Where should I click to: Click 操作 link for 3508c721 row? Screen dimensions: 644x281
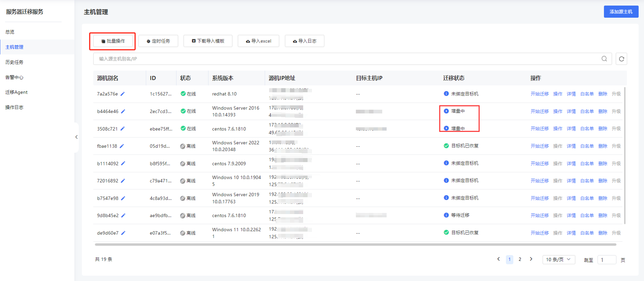(558, 129)
